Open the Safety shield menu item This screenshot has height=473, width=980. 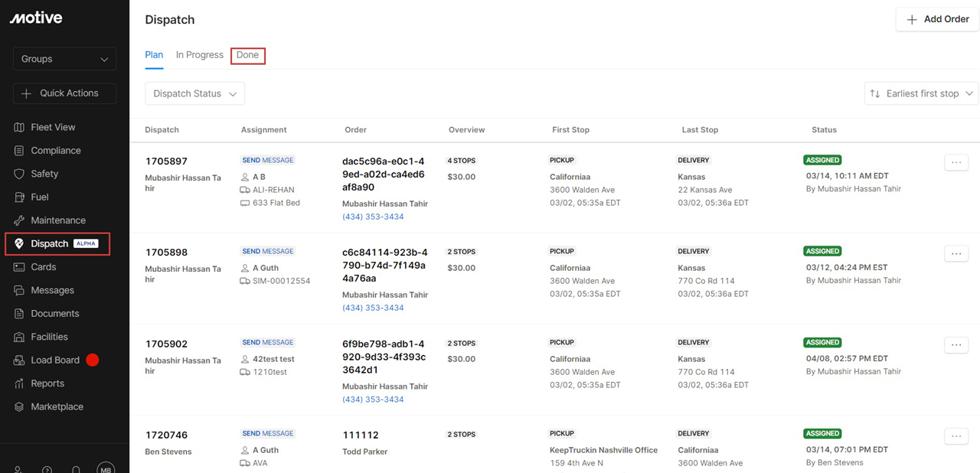[x=44, y=174]
